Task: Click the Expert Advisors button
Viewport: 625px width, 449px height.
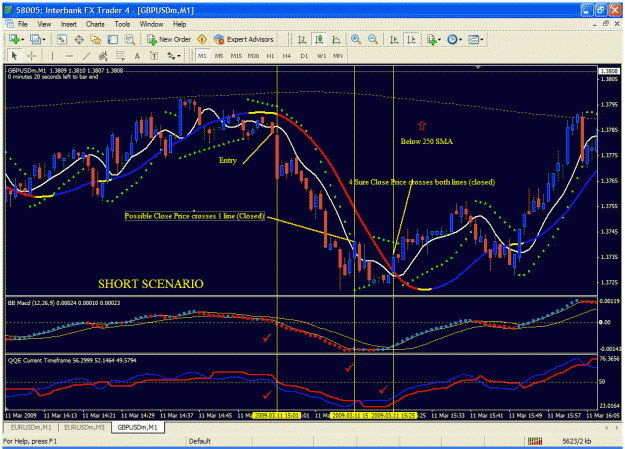Action: coord(244,39)
